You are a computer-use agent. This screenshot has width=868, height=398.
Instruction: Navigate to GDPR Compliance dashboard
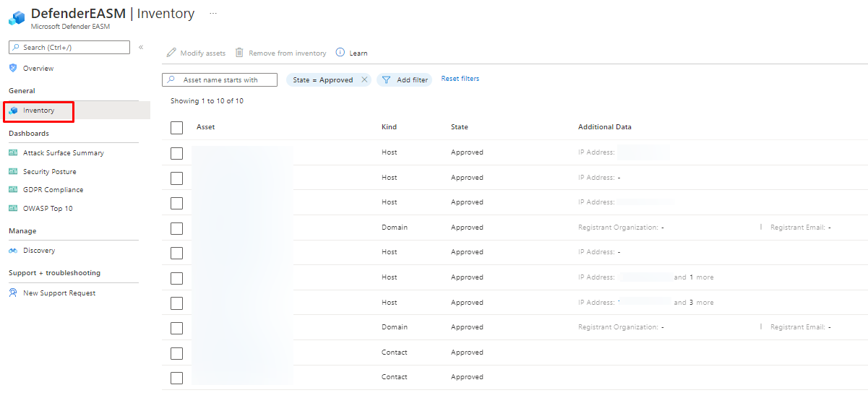tap(53, 190)
